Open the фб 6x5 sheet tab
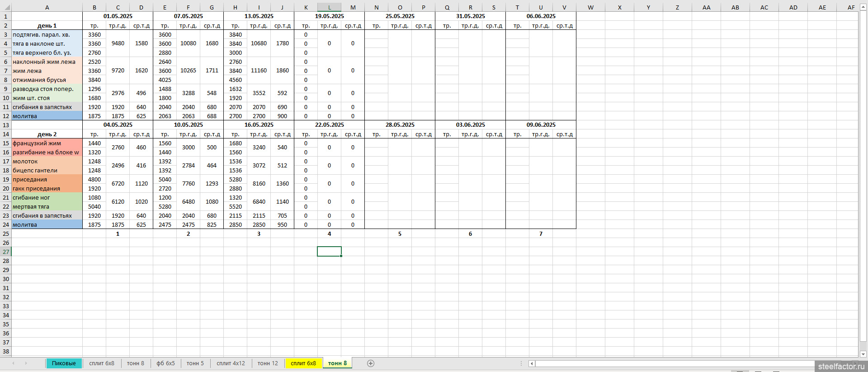 165,363
